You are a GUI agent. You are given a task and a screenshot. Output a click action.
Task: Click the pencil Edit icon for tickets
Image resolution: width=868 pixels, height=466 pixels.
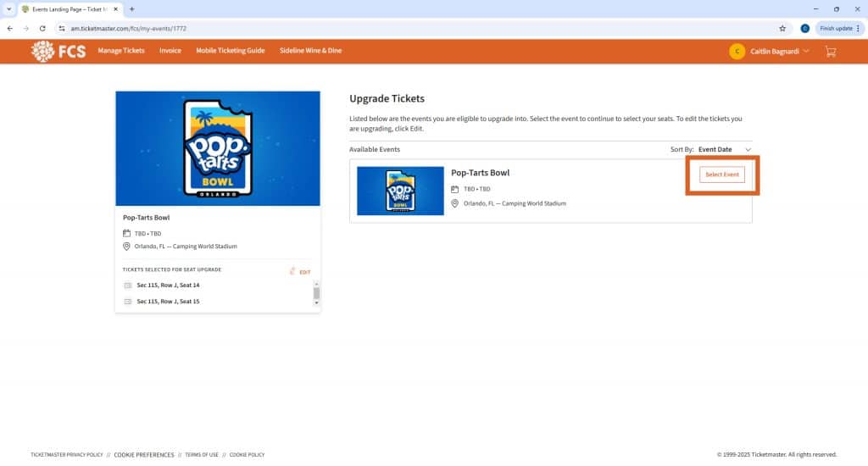[292, 271]
